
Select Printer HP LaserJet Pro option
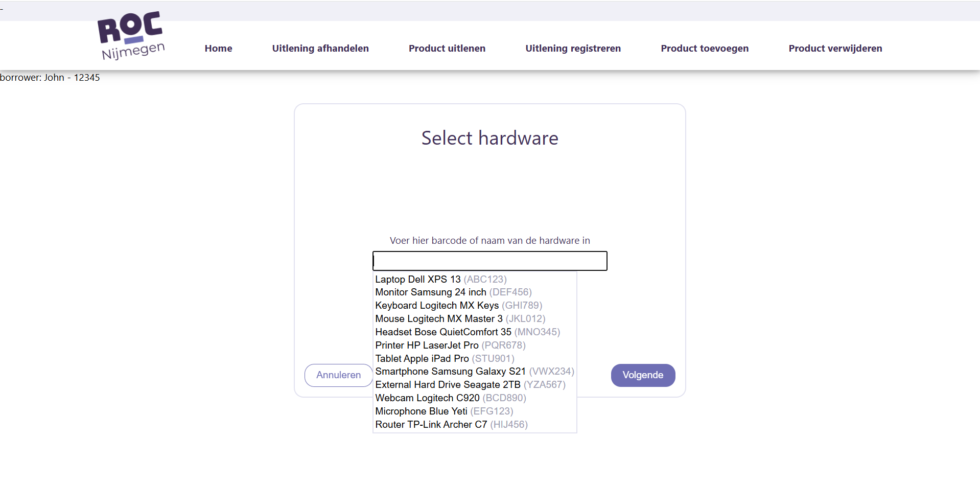point(475,346)
